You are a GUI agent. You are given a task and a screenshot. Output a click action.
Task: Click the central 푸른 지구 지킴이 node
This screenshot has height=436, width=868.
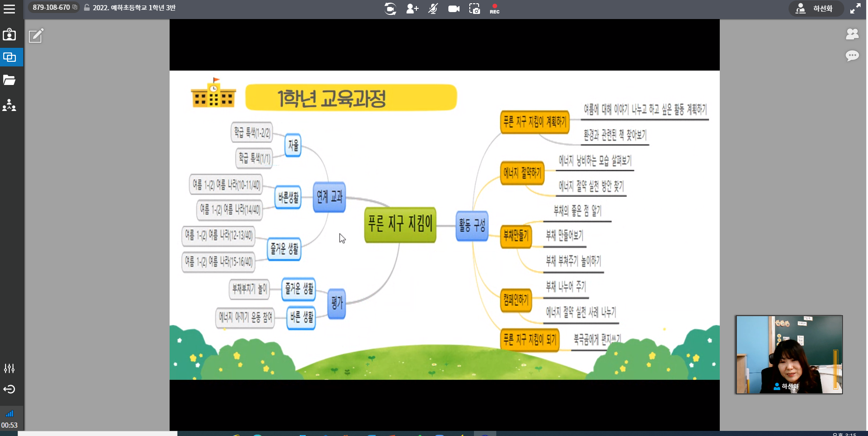coord(400,224)
